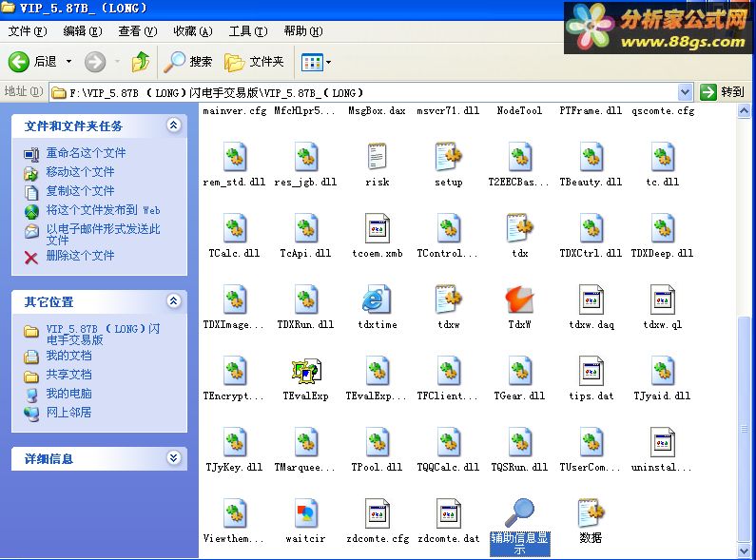
Task: Select the tcoem.xmb file icon
Action: pos(377,228)
